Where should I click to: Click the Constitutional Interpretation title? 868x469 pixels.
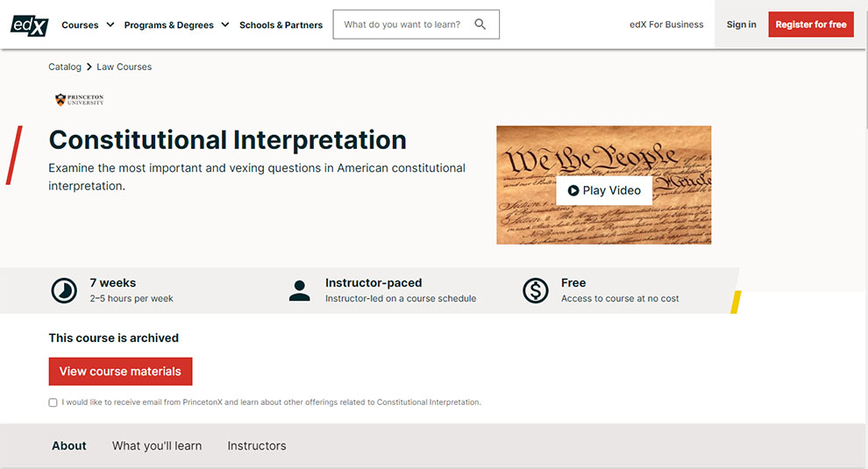[227, 139]
